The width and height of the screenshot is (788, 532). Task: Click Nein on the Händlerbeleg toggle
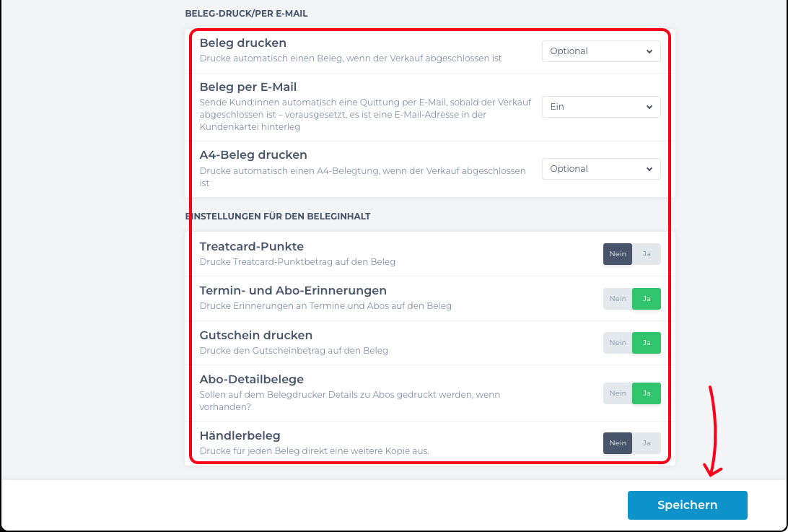point(618,443)
